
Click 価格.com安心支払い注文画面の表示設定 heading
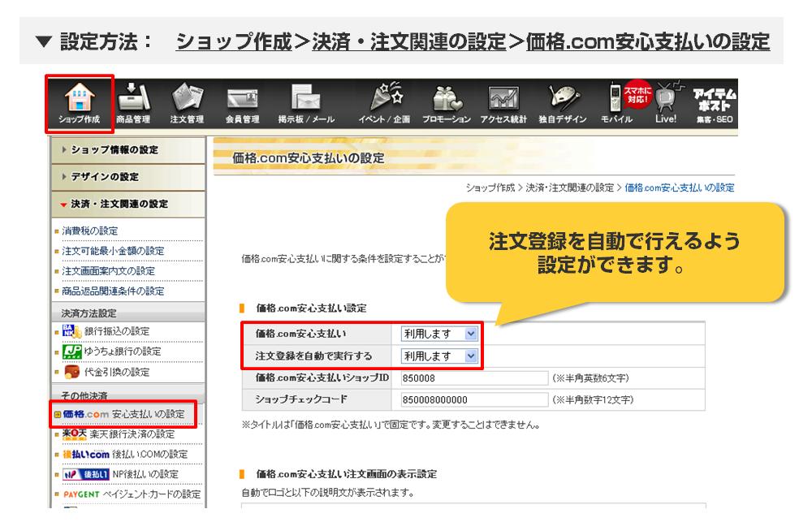pyautogui.click(x=347, y=474)
